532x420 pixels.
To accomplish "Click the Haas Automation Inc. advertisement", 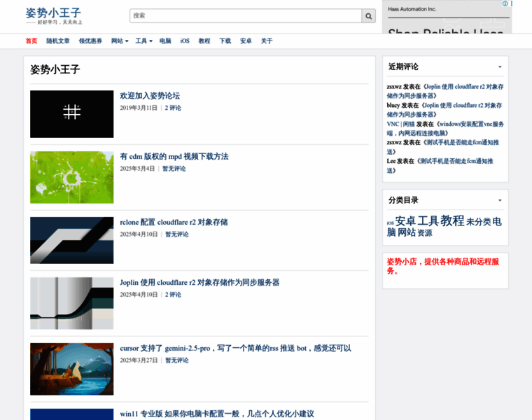I will (447, 17).
